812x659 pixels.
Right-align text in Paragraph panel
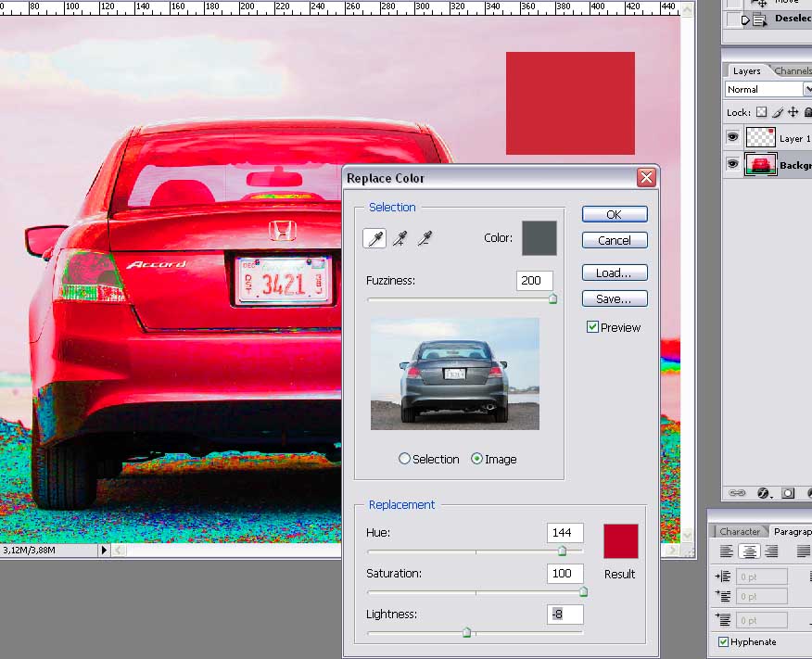771,551
